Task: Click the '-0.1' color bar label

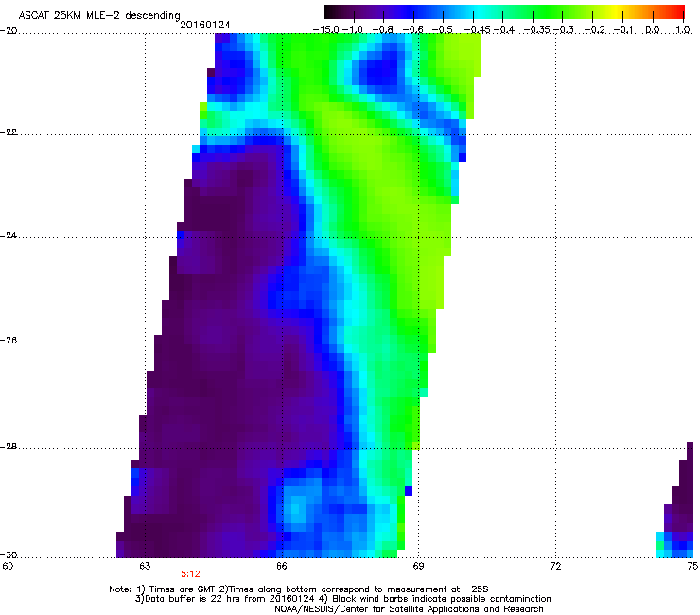Action: click(623, 30)
